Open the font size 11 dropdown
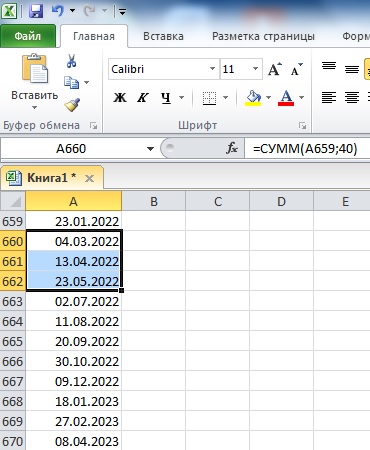This screenshot has width=370, height=450. pos(255,69)
